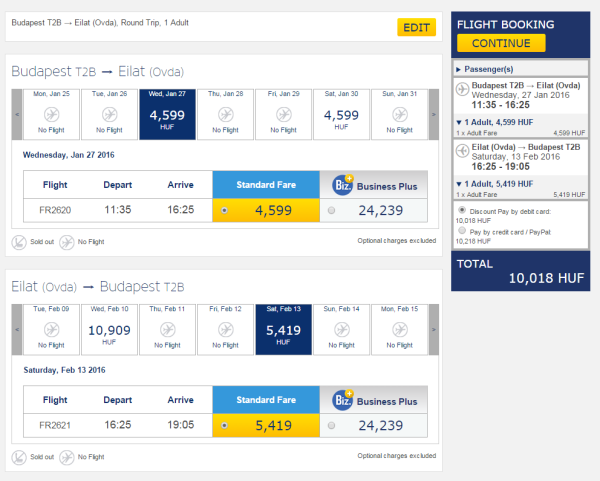Select Business Plus fare 24,239 for flight FR2620
This screenshot has width=600, height=481.
point(332,210)
